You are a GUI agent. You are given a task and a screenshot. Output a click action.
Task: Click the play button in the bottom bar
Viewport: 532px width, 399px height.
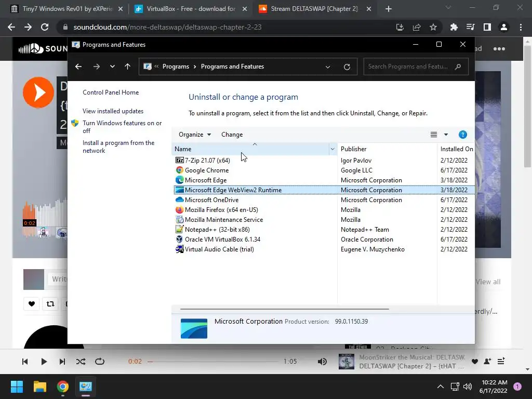click(44, 362)
